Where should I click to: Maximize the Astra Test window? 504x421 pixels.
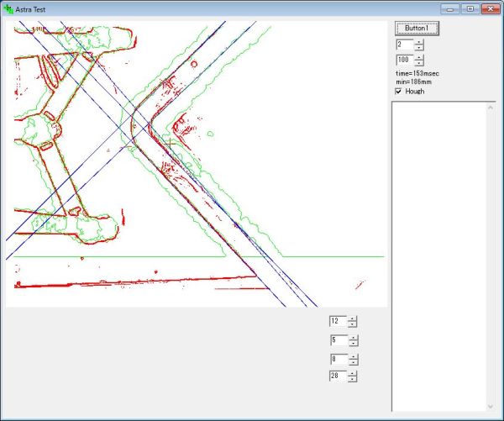[x=470, y=9]
